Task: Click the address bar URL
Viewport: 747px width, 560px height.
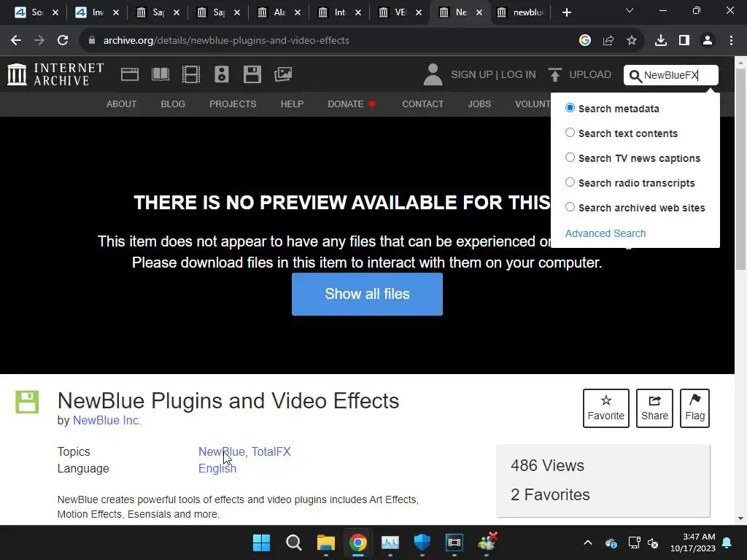Action: point(226,41)
